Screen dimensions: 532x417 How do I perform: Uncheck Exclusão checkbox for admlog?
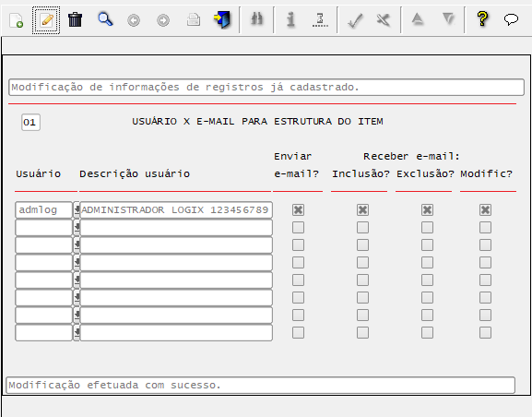point(427,209)
